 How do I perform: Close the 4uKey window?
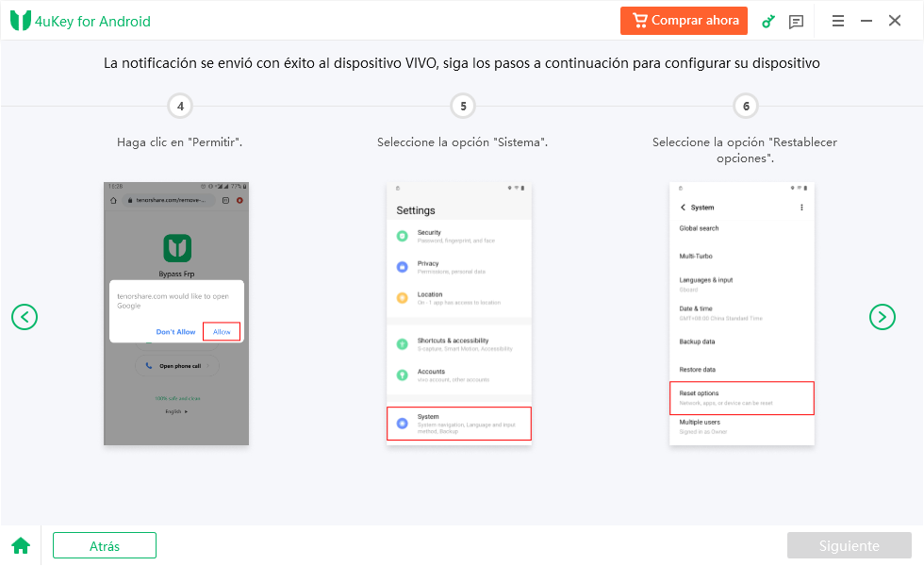click(894, 21)
